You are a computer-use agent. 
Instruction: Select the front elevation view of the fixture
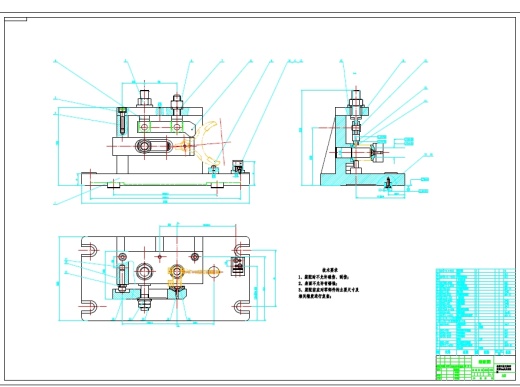click(166, 138)
